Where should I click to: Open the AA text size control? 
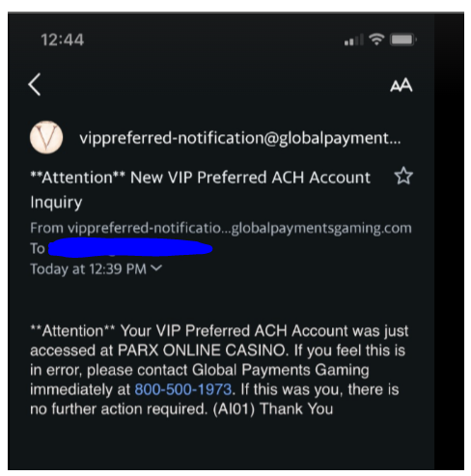click(x=401, y=85)
